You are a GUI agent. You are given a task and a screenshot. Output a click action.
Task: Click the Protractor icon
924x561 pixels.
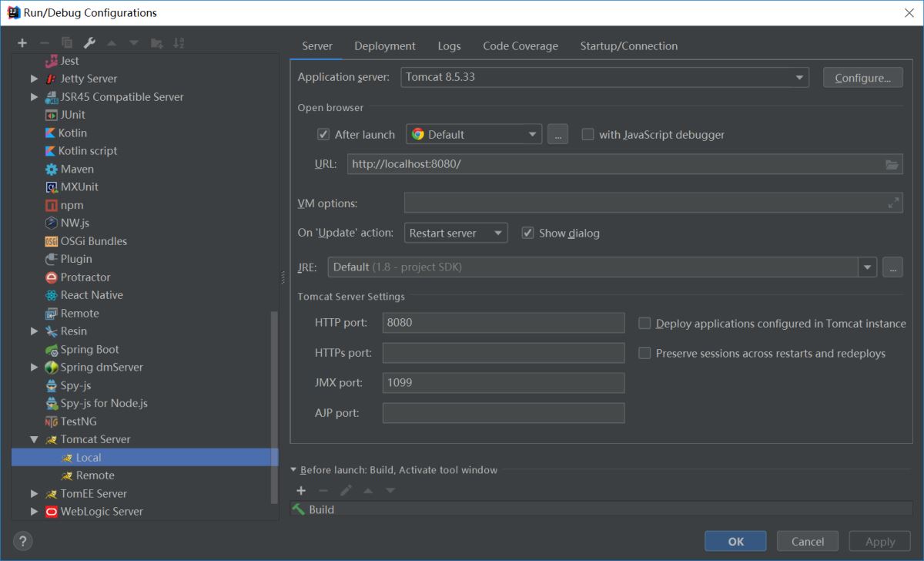(x=52, y=277)
